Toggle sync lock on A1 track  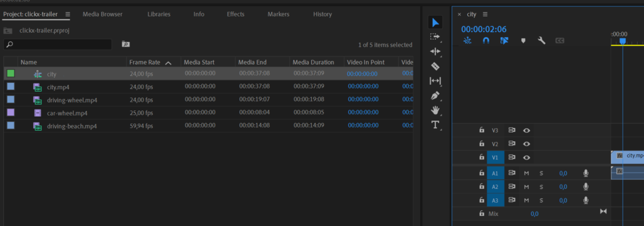[x=512, y=173]
